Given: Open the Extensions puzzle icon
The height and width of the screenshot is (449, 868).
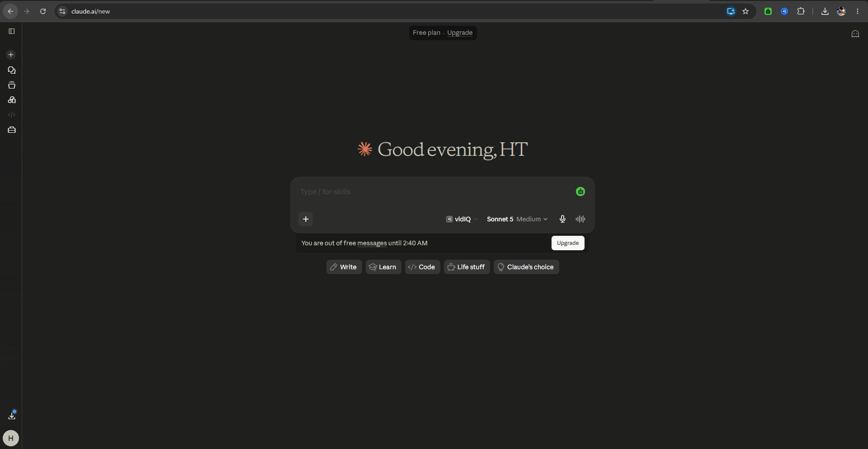Looking at the screenshot, I should pyautogui.click(x=801, y=11).
